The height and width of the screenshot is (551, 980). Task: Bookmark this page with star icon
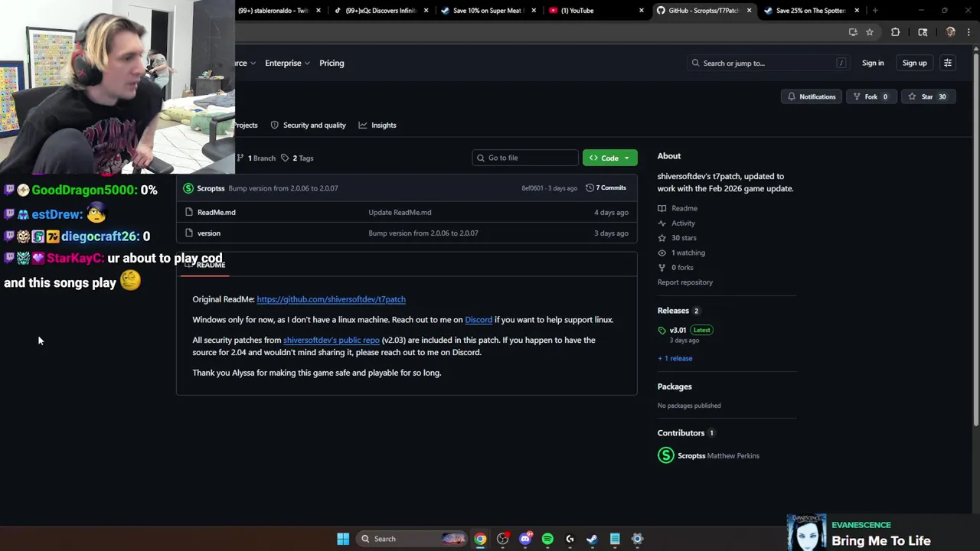tap(870, 32)
